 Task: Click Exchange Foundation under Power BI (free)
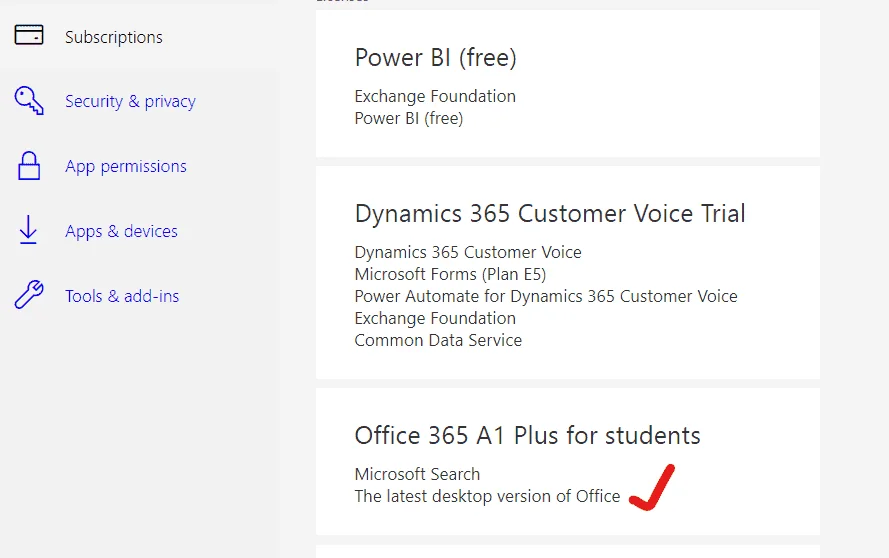(x=435, y=96)
